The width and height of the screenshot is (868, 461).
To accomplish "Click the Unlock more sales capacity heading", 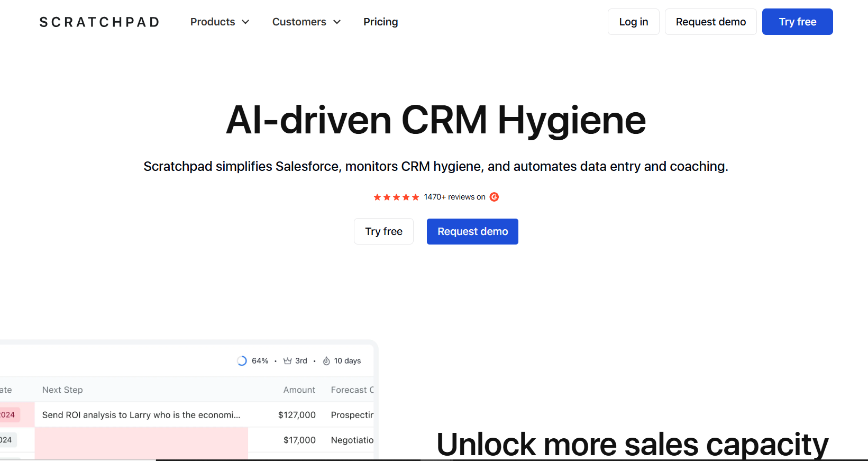I will coord(633,444).
